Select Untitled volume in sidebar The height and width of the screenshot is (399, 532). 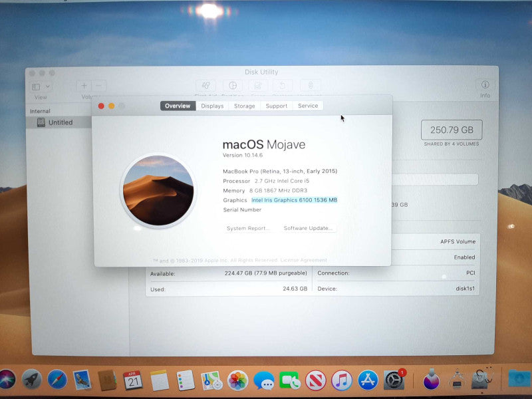[59, 122]
